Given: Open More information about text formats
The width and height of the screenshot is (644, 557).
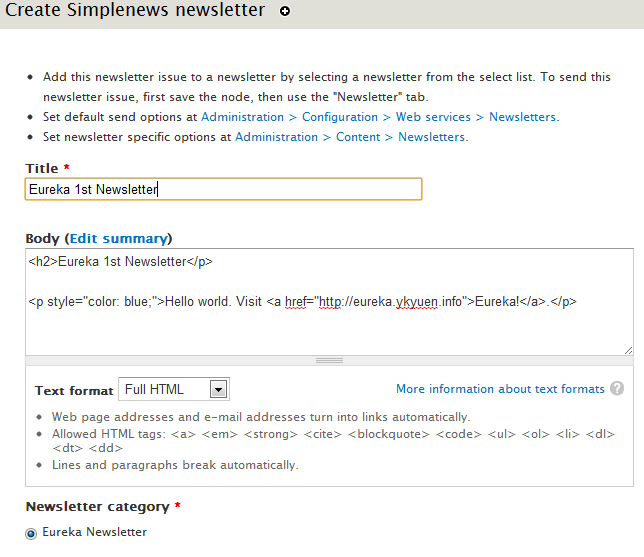Looking at the screenshot, I should tap(500, 389).
